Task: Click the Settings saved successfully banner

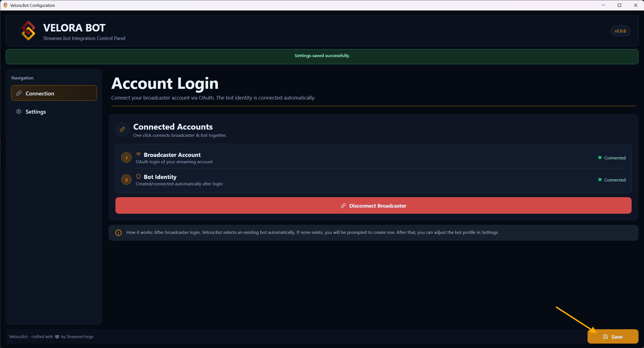Action: click(x=322, y=56)
